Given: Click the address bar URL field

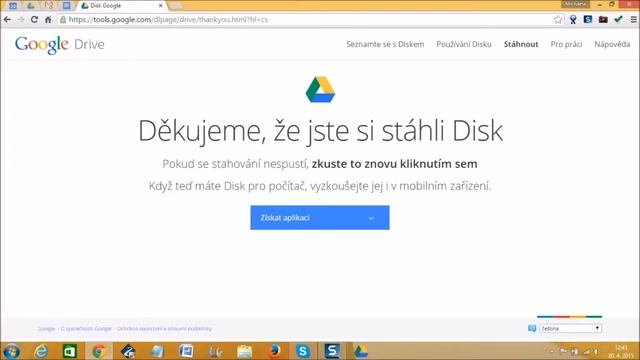Looking at the screenshot, I should click(x=306, y=20).
